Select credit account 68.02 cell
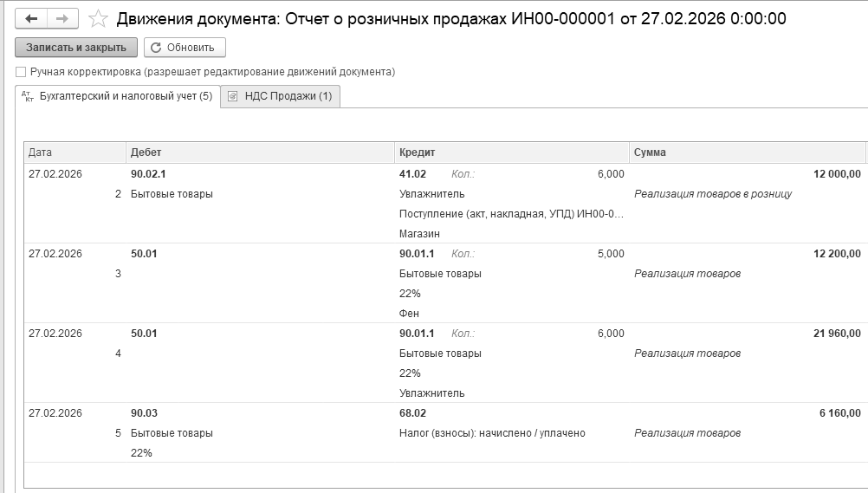 [412, 413]
